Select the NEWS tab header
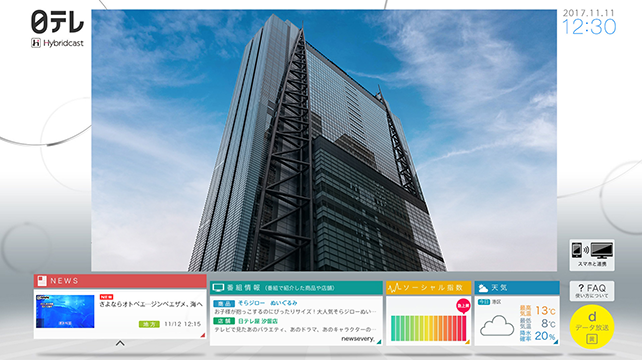This screenshot has height=360, width=642. coord(120,281)
